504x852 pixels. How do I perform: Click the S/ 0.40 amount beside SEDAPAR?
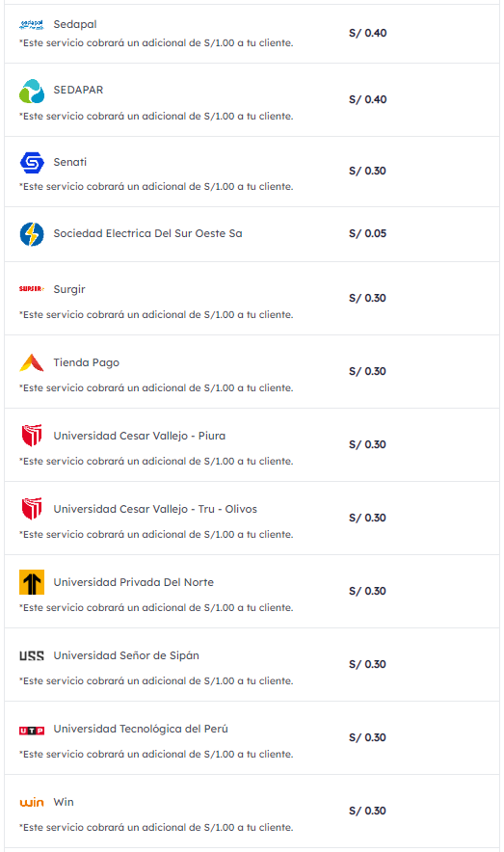coord(368,99)
